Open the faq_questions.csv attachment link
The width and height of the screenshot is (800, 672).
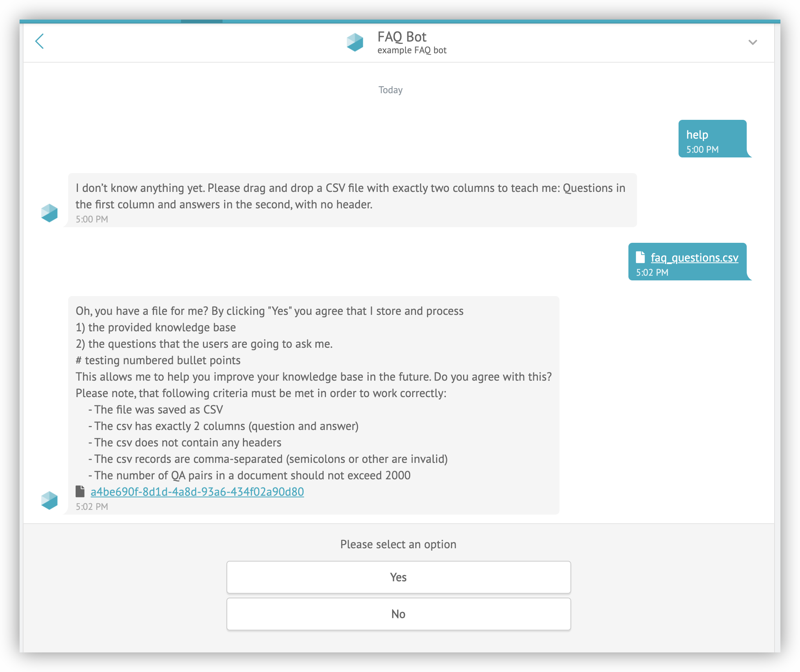(694, 258)
